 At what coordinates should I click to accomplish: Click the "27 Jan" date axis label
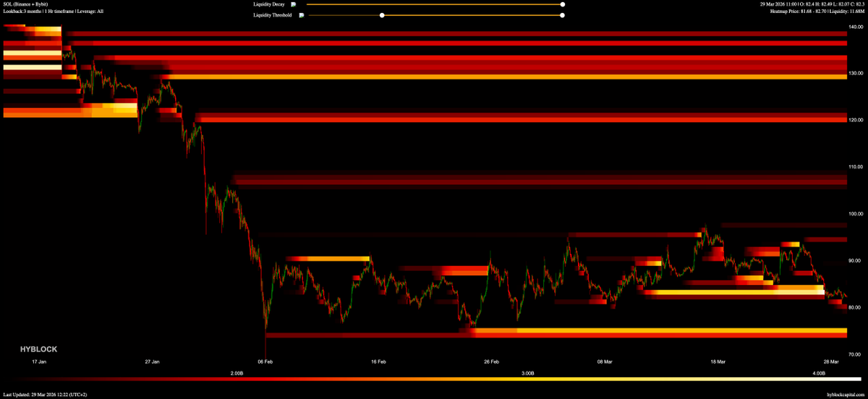(152, 361)
